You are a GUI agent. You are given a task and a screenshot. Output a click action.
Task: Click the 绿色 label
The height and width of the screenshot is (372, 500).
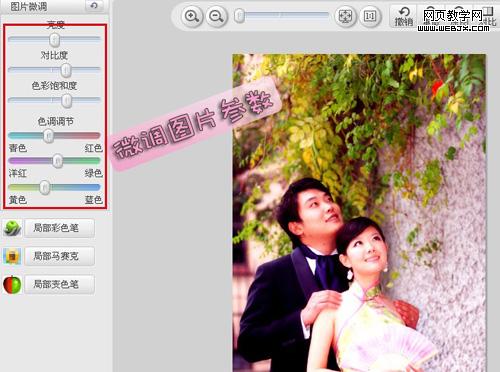[x=93, y=173]
